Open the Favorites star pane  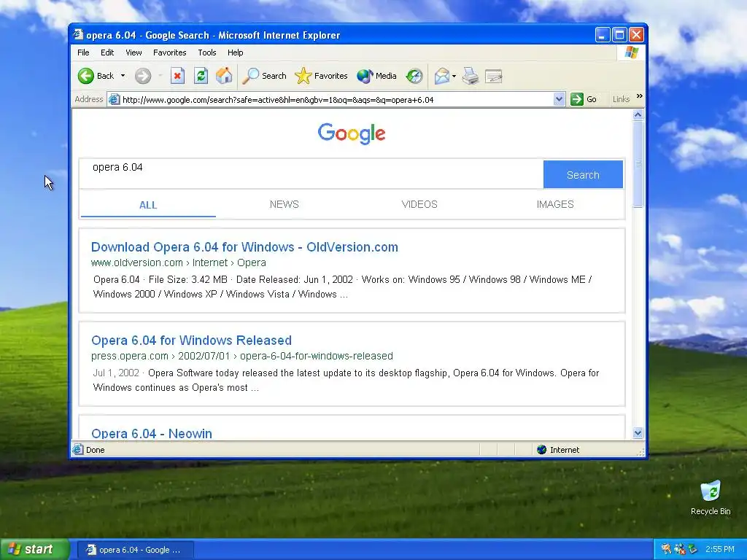pos(321,76)
